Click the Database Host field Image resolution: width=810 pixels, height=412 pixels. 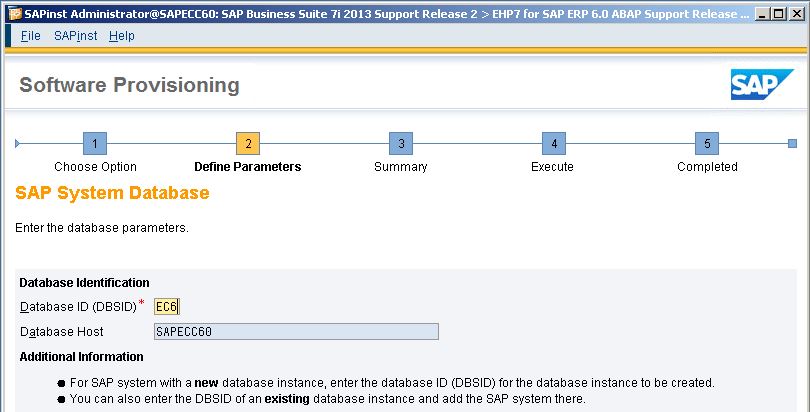click(297, 331)
